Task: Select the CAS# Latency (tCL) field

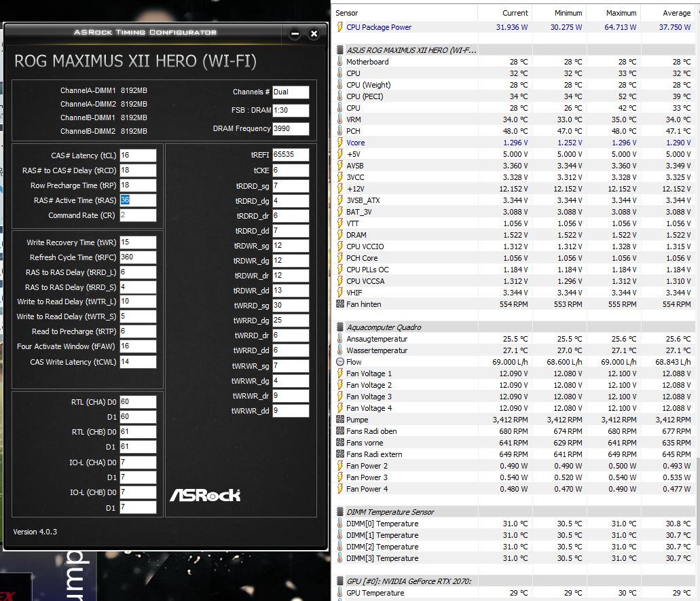Action: click(x=138, y=156)
